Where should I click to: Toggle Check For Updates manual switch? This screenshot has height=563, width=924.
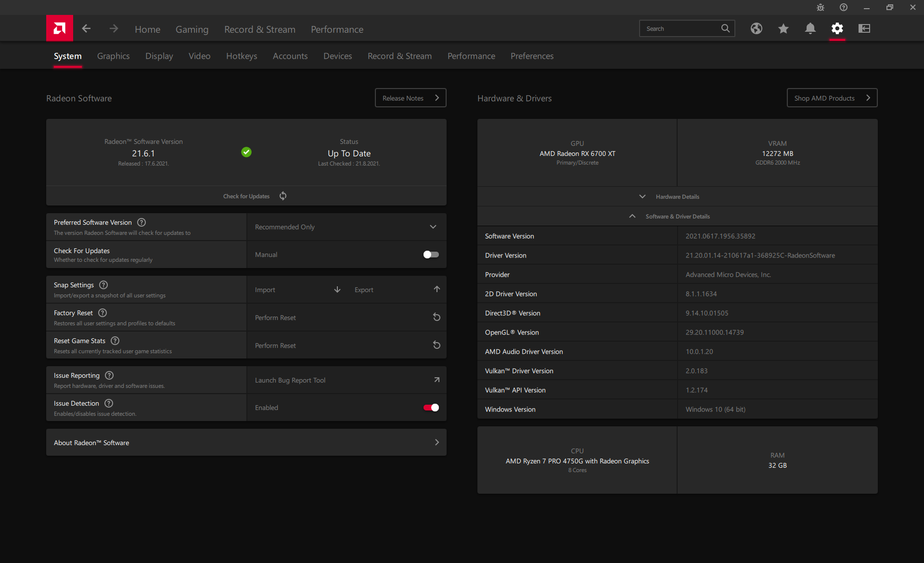pyautogui.click(x=431, y=255)
